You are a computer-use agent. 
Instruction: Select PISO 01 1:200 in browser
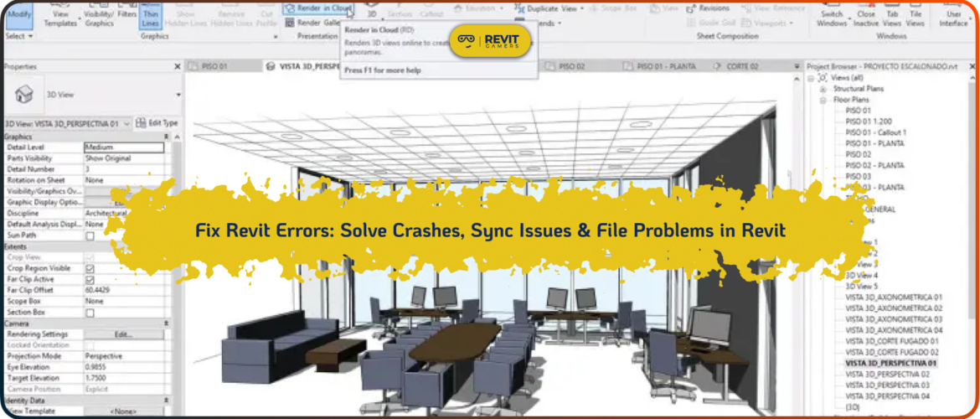[868, 122]
